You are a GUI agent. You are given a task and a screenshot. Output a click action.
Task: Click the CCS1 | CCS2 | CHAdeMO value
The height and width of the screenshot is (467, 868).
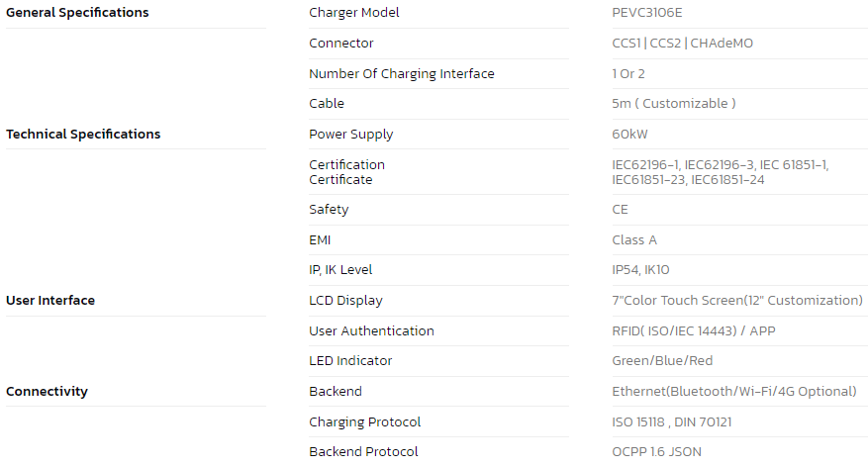point(683,44)
